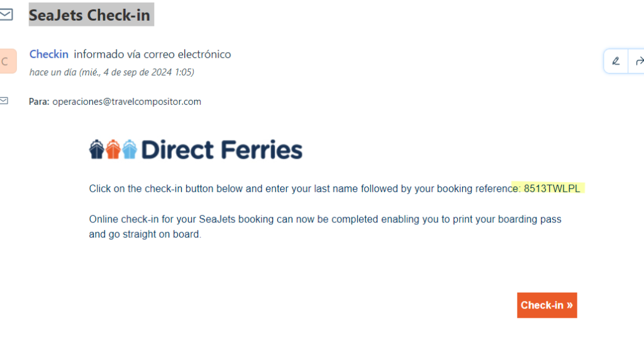Click the three ships logo icon

pos(113,150)
